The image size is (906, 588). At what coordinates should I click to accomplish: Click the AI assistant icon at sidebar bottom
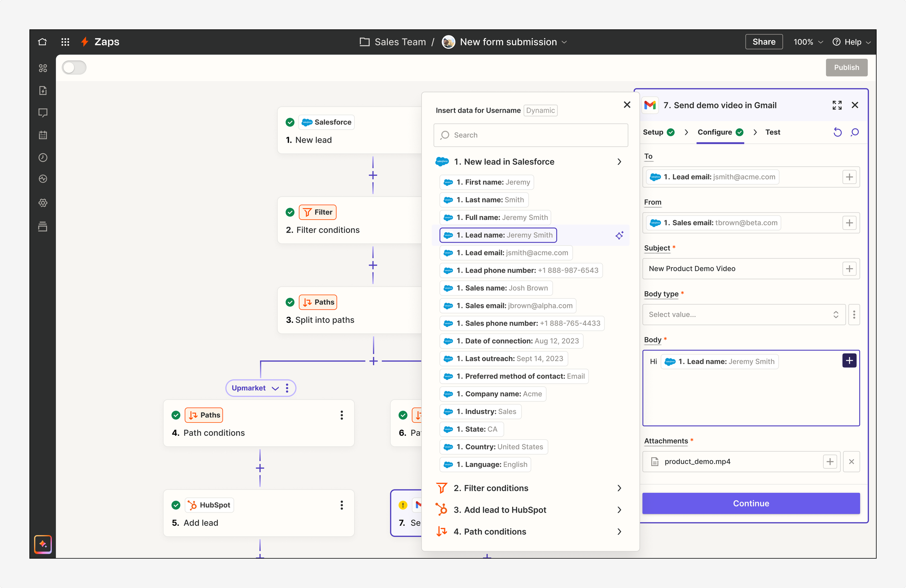[x=43, y=544]
